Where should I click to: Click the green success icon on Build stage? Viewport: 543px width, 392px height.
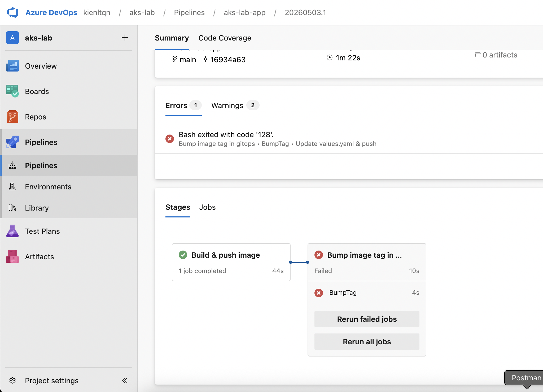pyautogui.click(x=183, y=255)
